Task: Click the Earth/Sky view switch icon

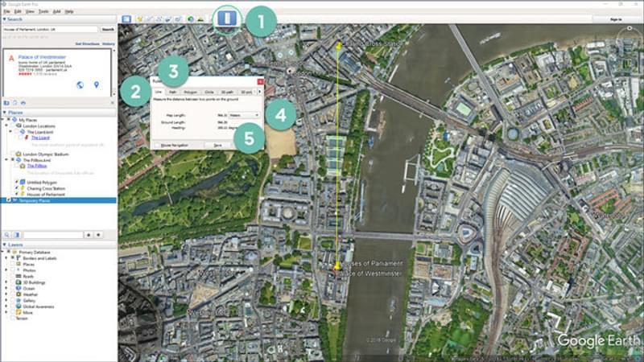Action: [190, 19]
